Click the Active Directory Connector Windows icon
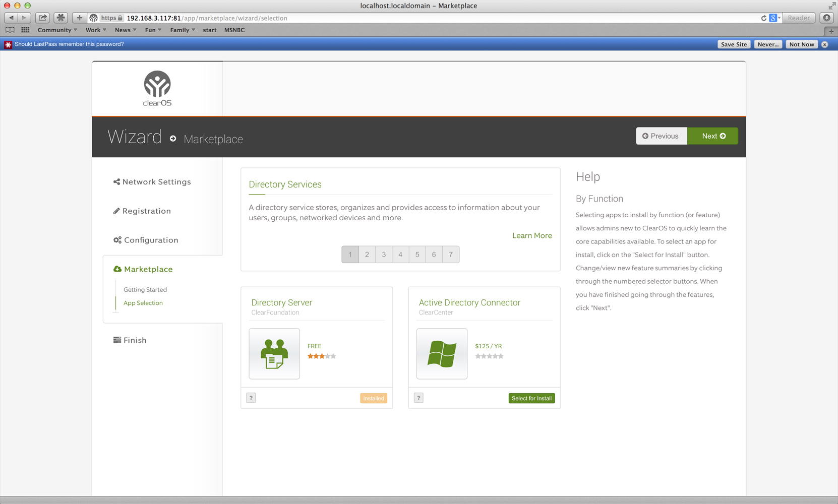This screenshot has height=504, width=838. [442, 354]
